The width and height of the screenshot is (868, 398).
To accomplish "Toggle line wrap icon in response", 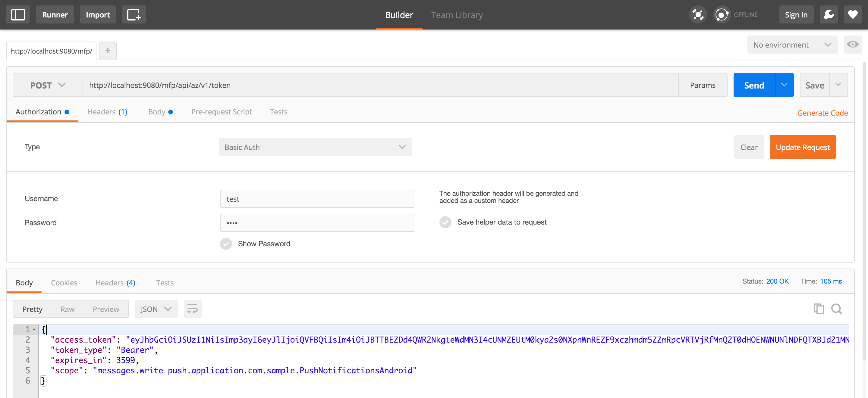I will pos(192,309).
